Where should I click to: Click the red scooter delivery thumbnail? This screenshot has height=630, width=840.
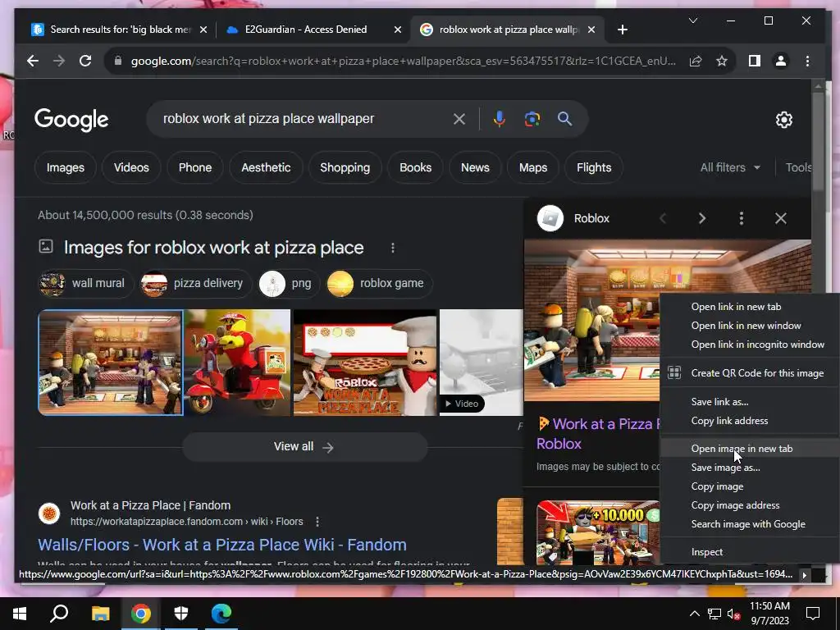tap(237, 363)
